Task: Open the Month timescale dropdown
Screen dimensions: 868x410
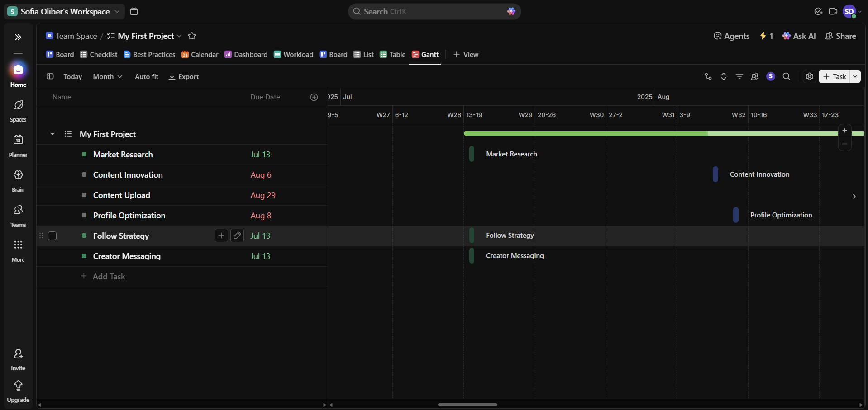Action: (x=107, y=77)
